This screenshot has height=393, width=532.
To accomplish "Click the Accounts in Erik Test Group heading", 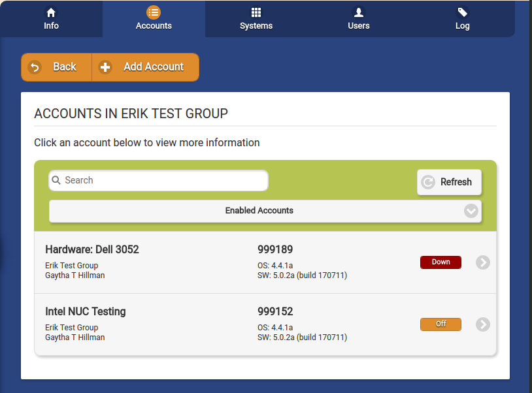I will coord(131,114).
